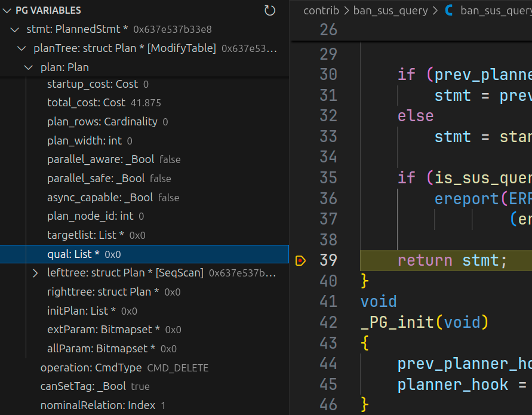Select the parallel_aware variable row

pos(113,159)
